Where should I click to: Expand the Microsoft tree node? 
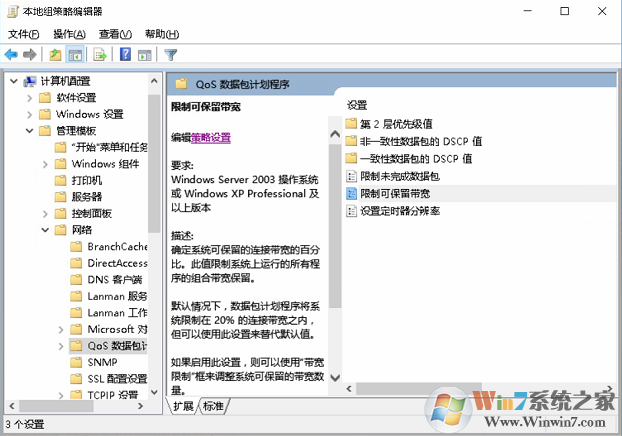point(61,329)
